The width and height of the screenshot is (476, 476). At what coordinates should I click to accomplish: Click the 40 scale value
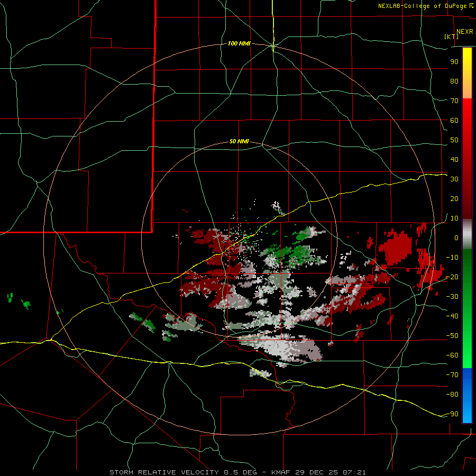coord(454,159)
